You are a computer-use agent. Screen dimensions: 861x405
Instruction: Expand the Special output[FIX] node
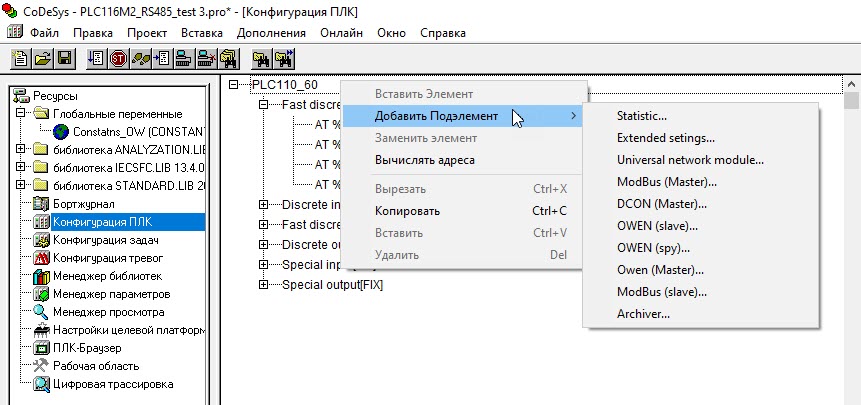pos(264,285)
